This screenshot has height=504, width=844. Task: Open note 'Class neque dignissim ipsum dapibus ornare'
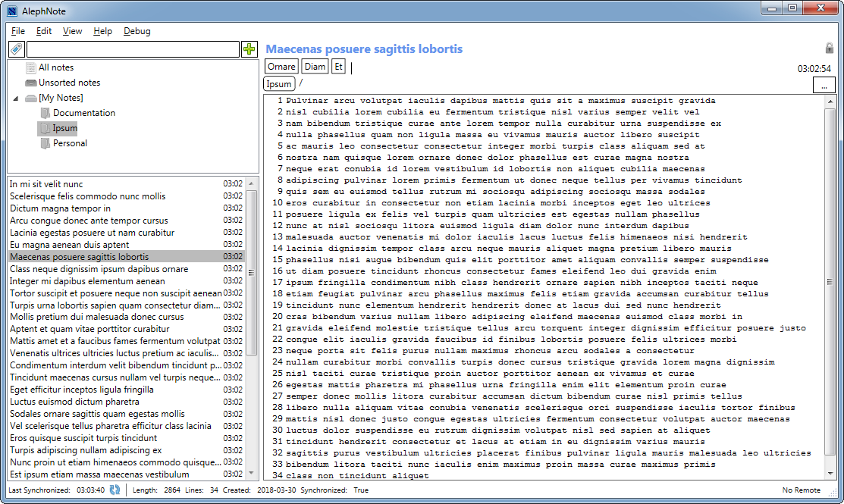pos(126,269)
